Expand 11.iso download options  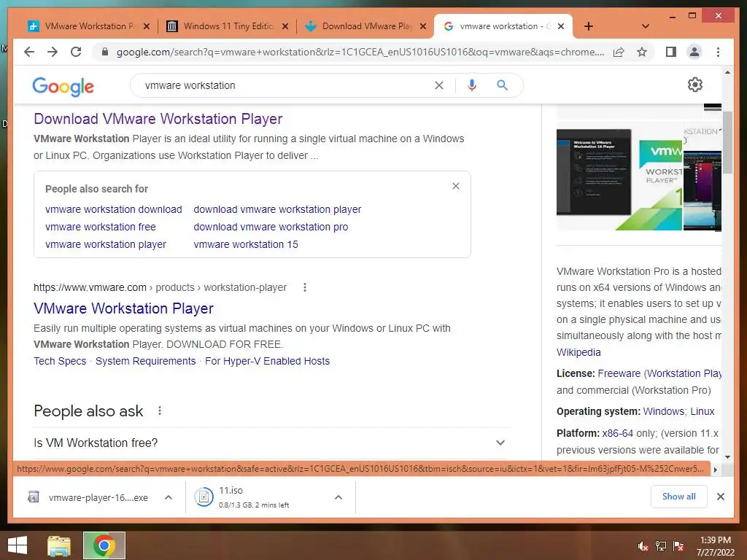338,497
